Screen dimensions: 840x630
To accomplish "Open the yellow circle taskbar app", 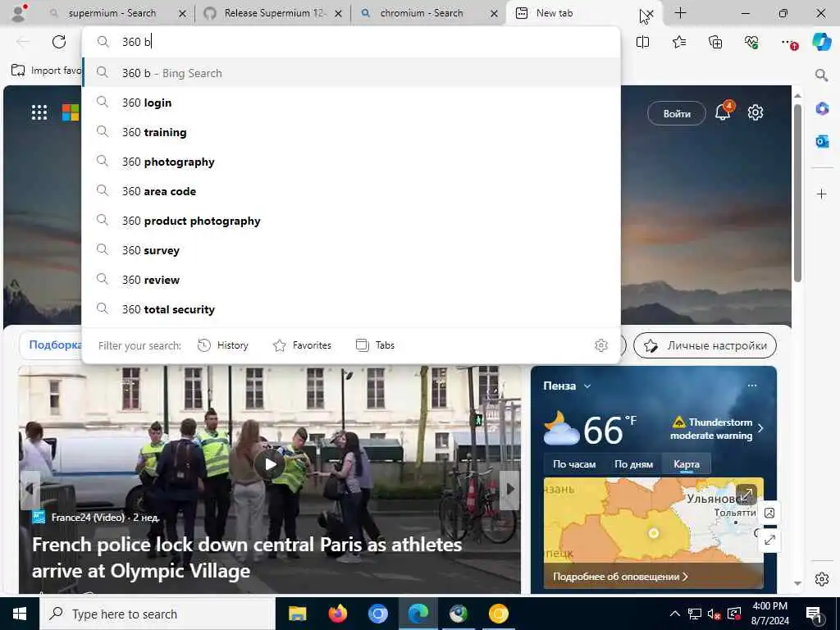I will point(498,614).
